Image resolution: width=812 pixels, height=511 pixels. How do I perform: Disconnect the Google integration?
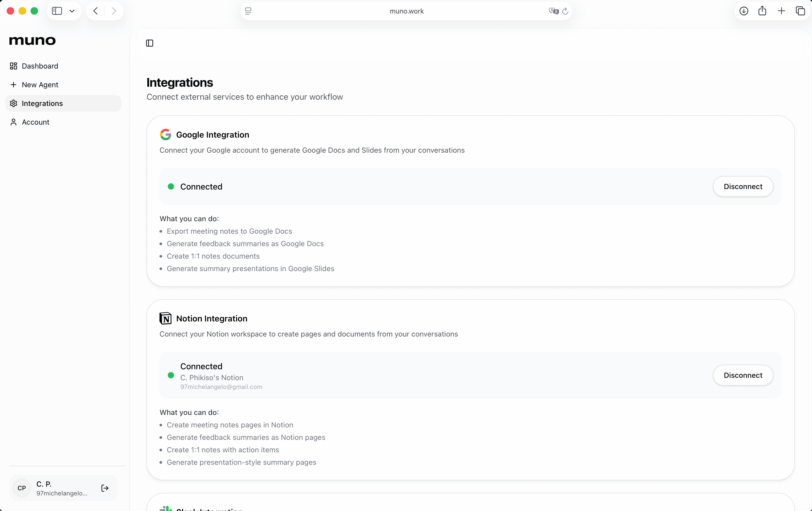tap(743, 186)
